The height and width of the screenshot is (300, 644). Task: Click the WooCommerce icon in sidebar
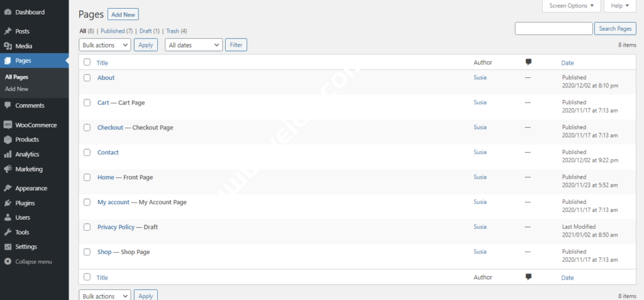8,125
